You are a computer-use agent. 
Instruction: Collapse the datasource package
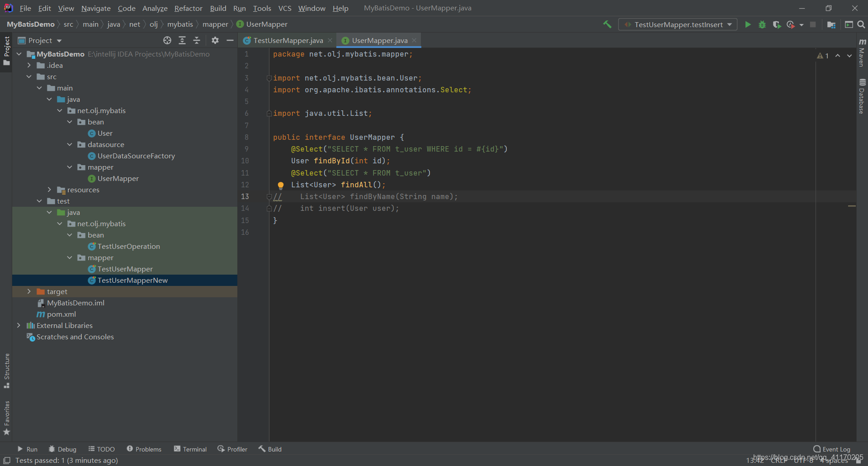(70, 144)
